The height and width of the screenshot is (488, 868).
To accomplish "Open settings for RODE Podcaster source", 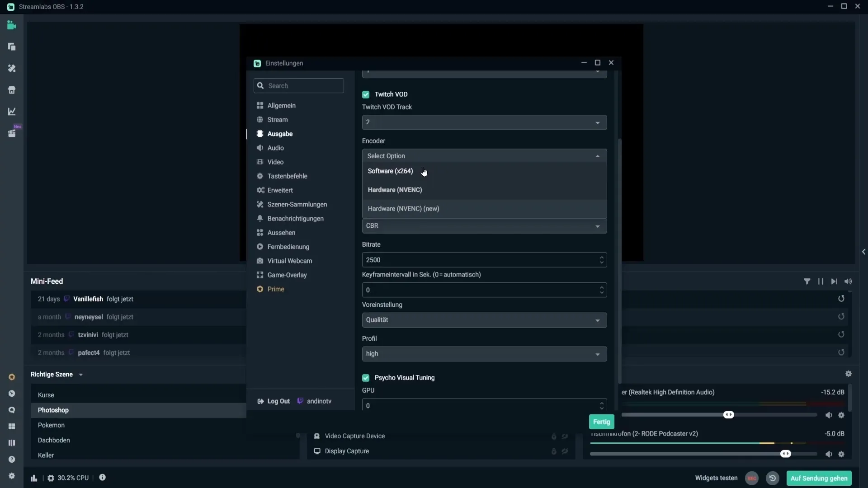I will tap(841, 454).
